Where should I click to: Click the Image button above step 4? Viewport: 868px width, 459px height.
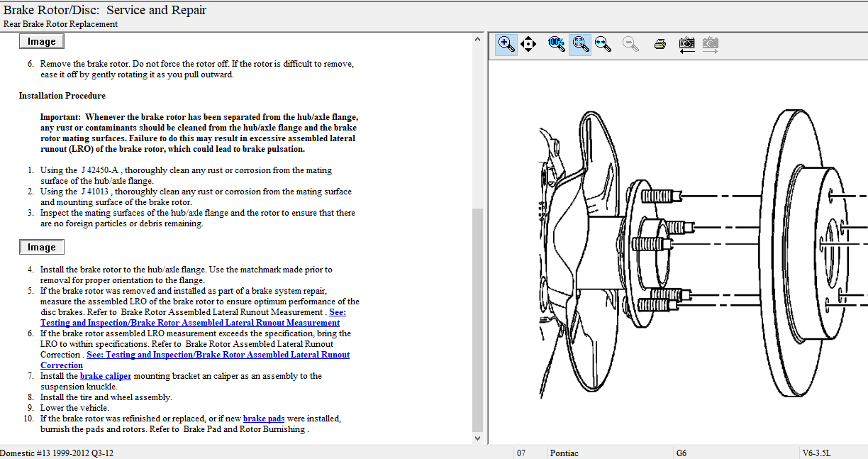42,248
